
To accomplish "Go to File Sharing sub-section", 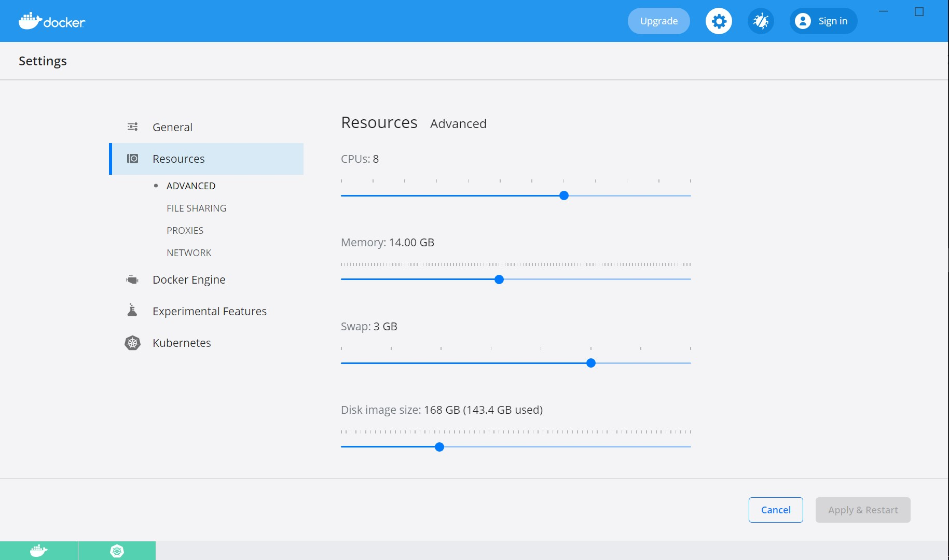I will point(196,208).
